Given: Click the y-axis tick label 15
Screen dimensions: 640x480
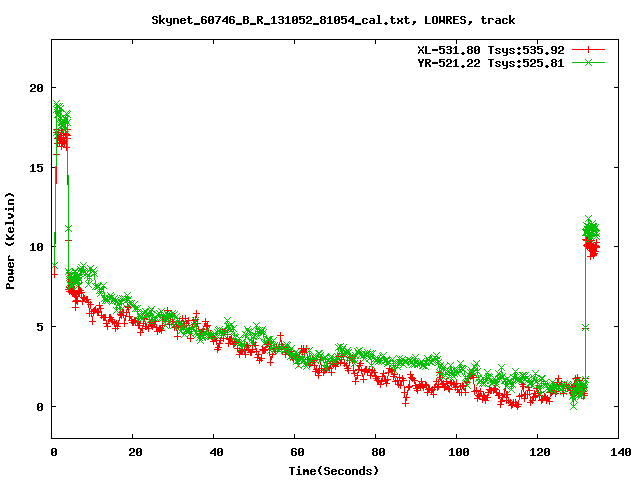Looking at the screenshot, I should 36,168.
